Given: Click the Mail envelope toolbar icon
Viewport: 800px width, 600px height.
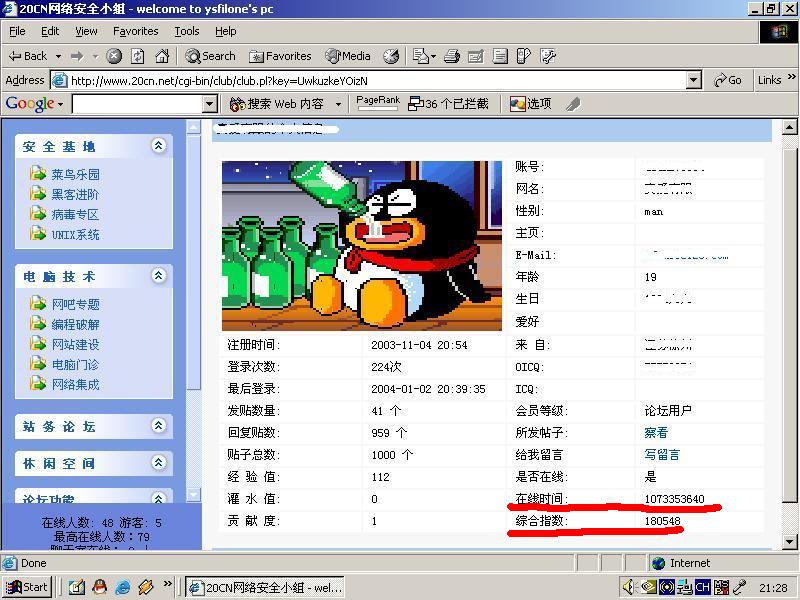Looking at the screenshot, I should tap(421, 56).
